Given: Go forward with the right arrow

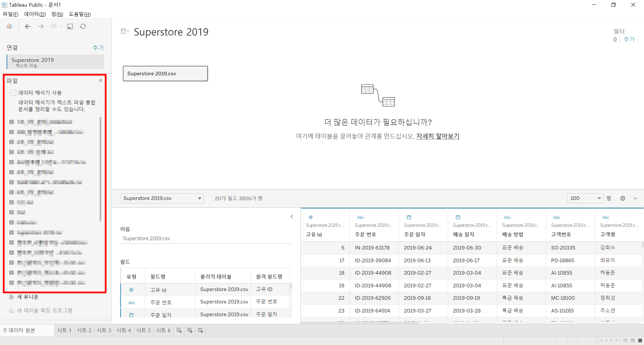Looking at the screenshot, I should [x=41, y=26].
